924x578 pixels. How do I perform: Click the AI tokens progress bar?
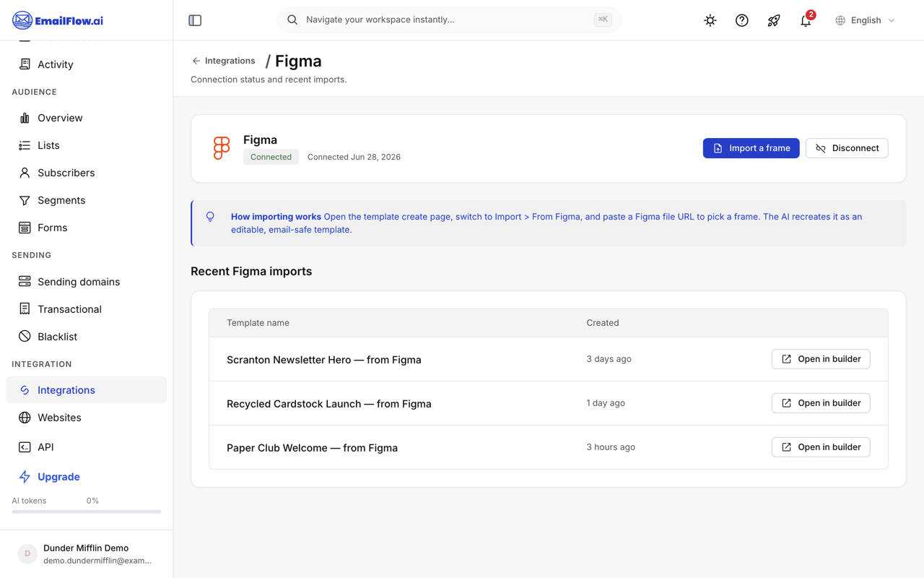pos(86,512)
